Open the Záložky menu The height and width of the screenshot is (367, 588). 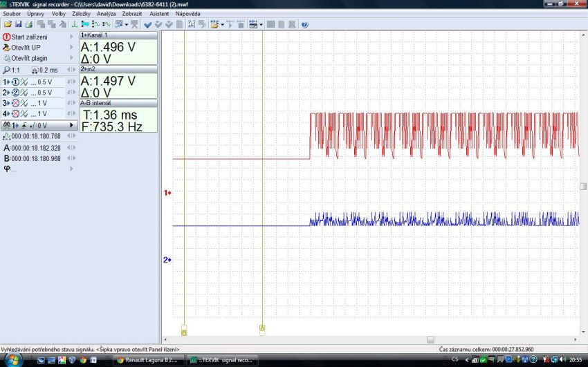coord(81,14)
